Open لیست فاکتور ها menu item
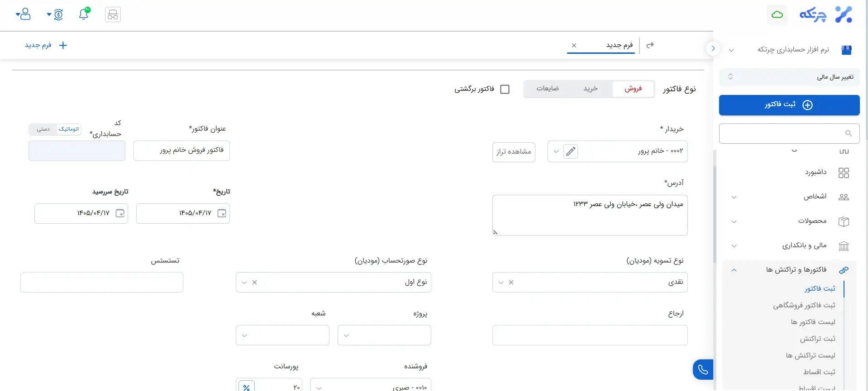This screenshot has width=868, height=391. (813, 322)
